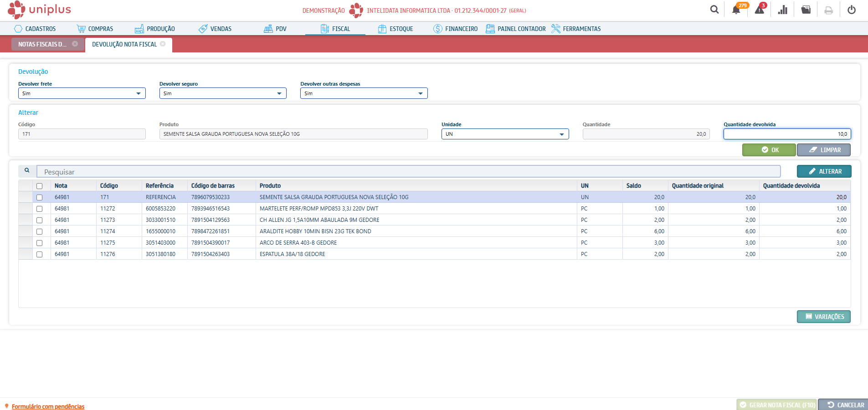Check the row for ESPATULA 38A/18 GEDORE
868x410 pixels.
click(x=40, y=254)
